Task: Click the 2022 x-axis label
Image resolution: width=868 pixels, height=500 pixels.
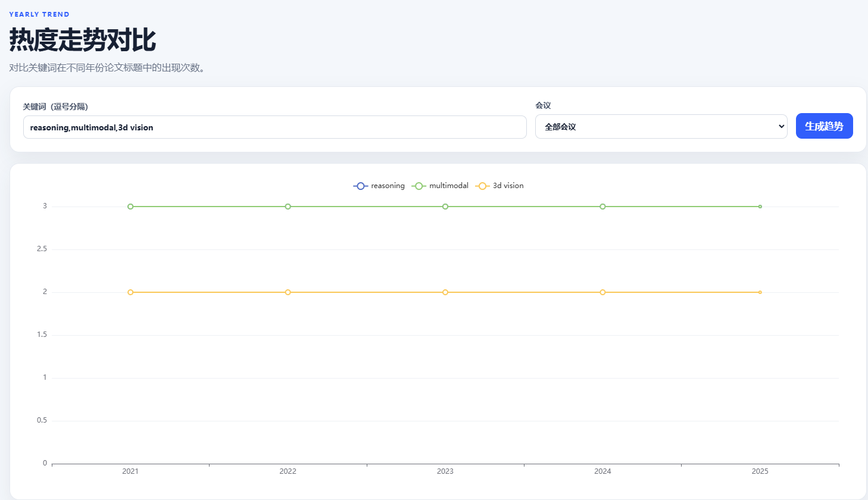Action: pyautogui.click(x=288, y=471)
